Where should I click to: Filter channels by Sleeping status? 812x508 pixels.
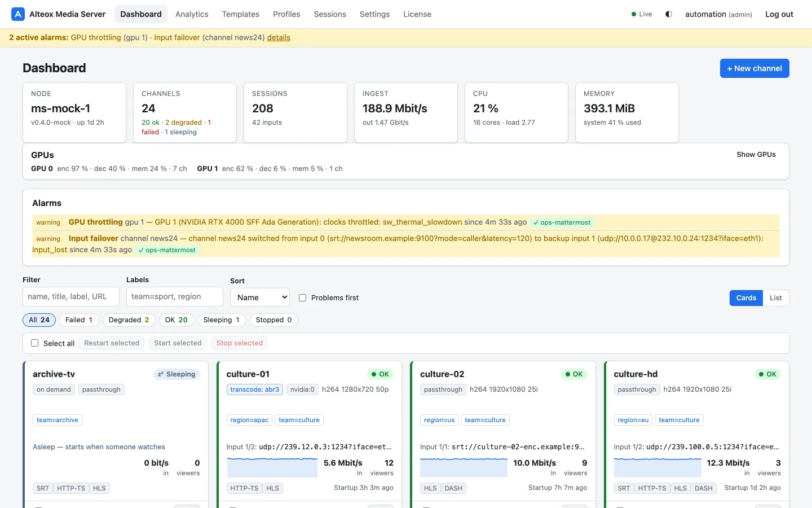pos(222,320)
